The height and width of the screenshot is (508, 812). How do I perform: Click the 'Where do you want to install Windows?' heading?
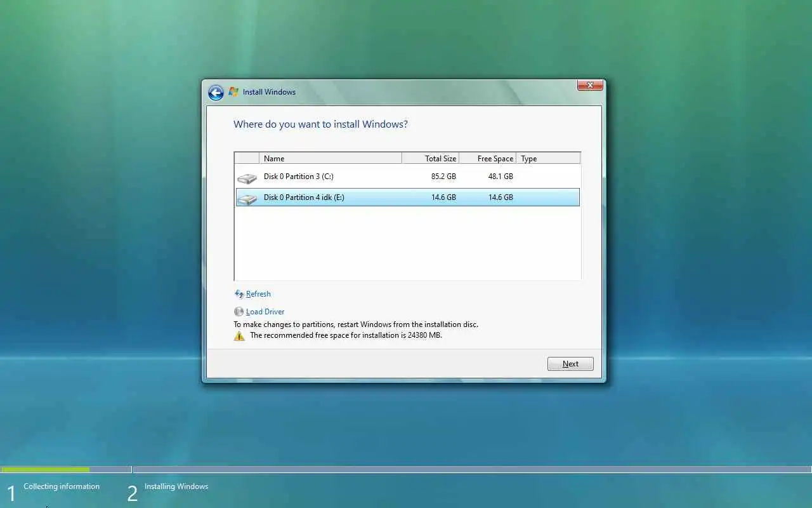tap(320, 124)
